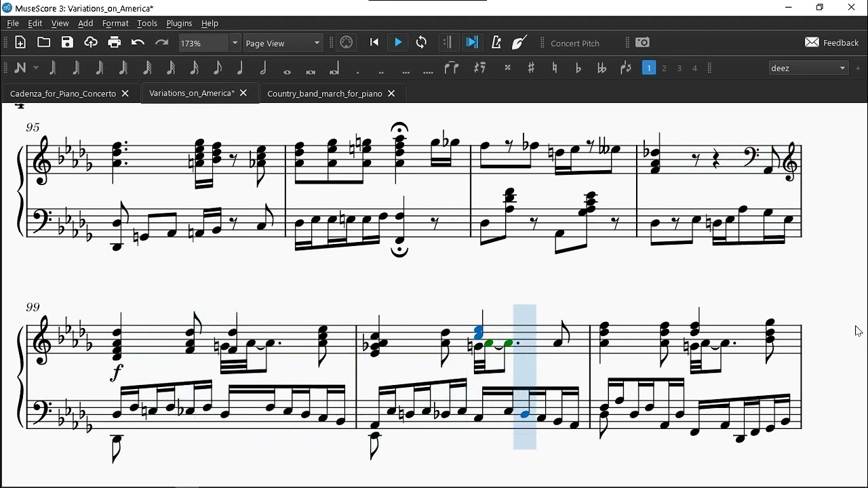Select the quarter note duration
The height and width of the screenshot is (488, 868).
(240, 68)
